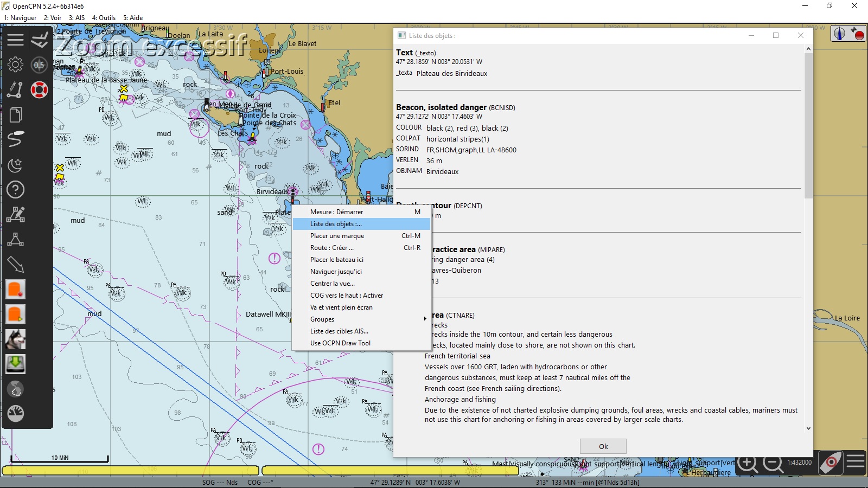The image size is (868, 488).
Task: Open the help question mark icon
Action: point(15,190)
